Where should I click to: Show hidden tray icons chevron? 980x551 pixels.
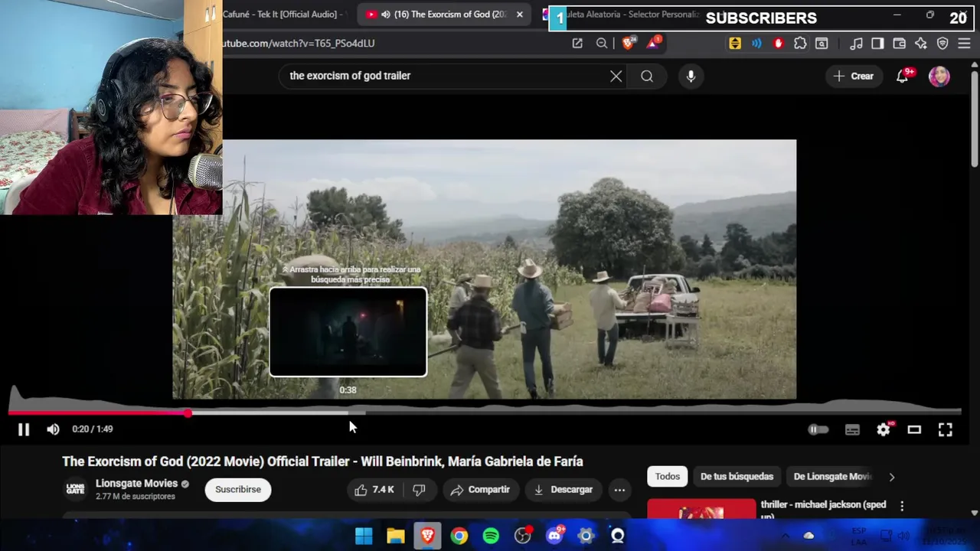click(x=785, y=536)
